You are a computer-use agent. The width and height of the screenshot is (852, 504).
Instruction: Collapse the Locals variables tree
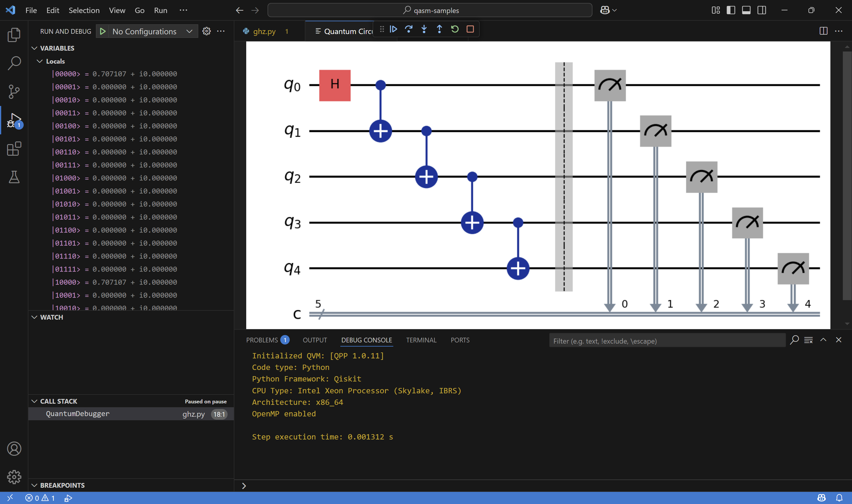(40, 61)
